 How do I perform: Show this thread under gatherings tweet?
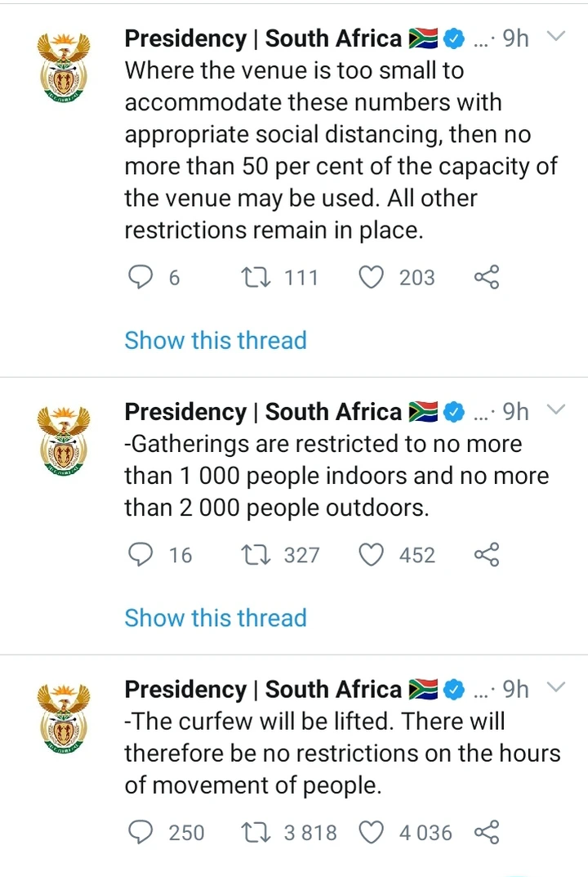215,617
